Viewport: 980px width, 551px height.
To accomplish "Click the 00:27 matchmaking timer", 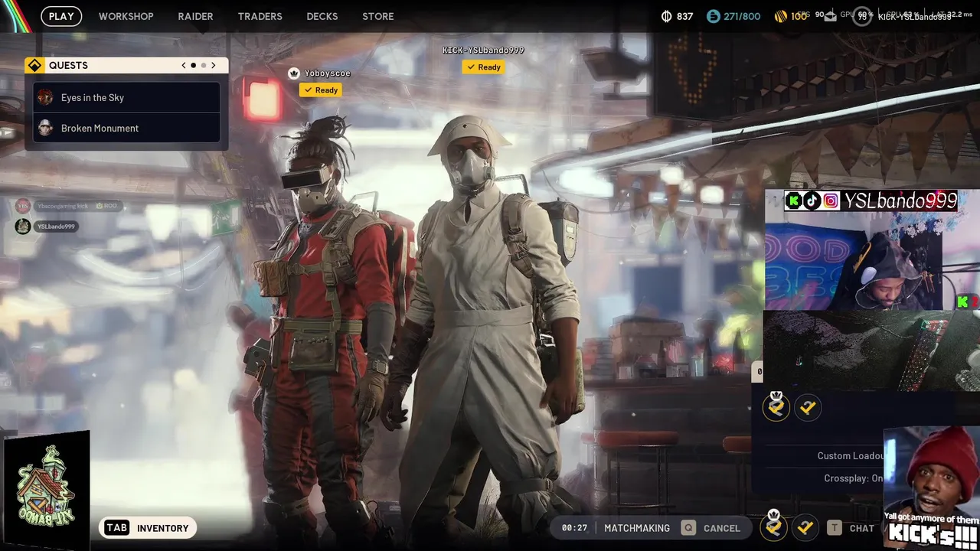I will [574, 528].
